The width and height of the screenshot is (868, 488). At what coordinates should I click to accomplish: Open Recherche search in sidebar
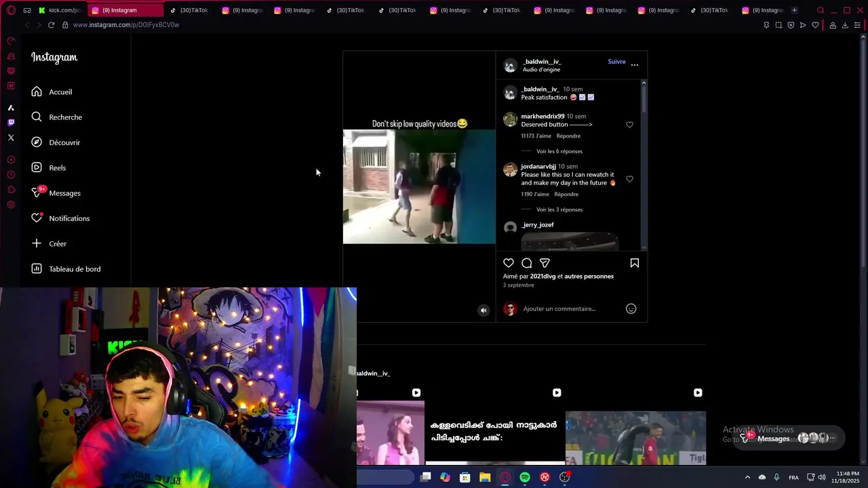coord(56,117)
